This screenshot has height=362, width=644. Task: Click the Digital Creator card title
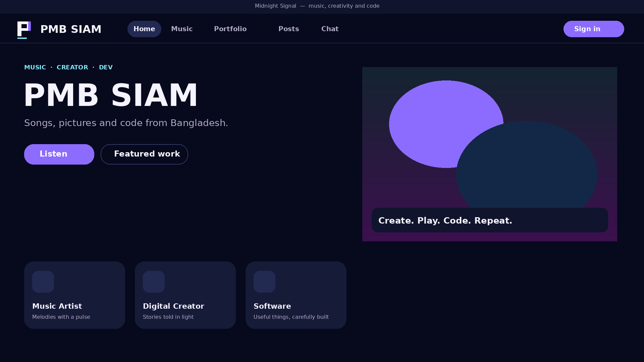(x=173, y=306)
